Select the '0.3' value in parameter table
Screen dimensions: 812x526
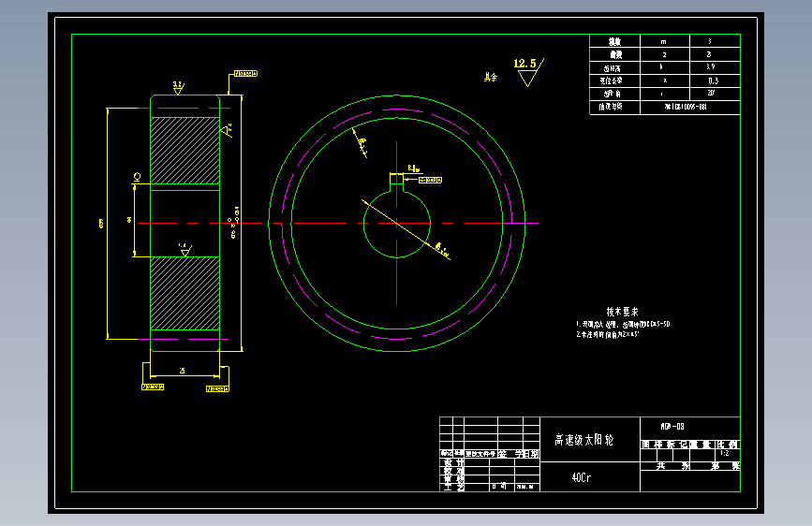[713, 80]
